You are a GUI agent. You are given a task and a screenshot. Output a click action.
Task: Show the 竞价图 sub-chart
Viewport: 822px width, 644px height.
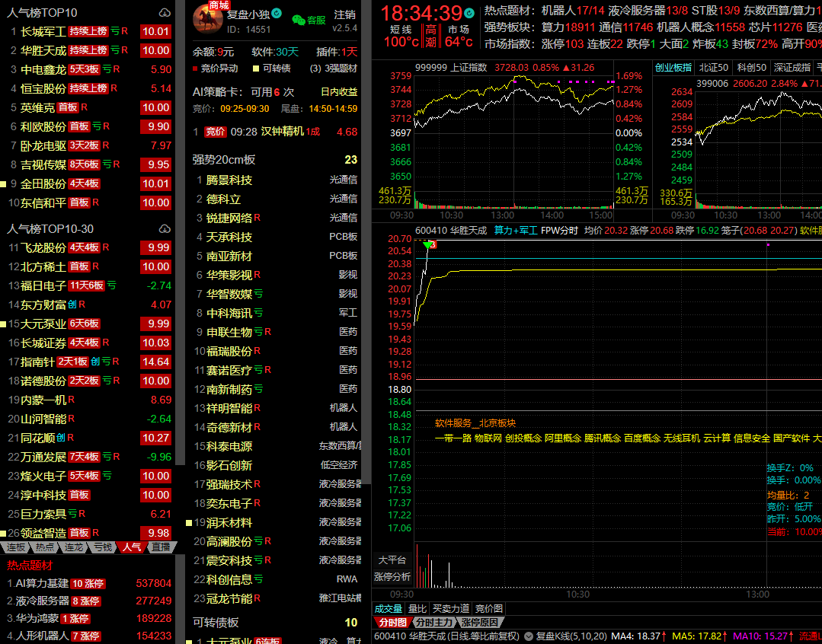(488, 608)
